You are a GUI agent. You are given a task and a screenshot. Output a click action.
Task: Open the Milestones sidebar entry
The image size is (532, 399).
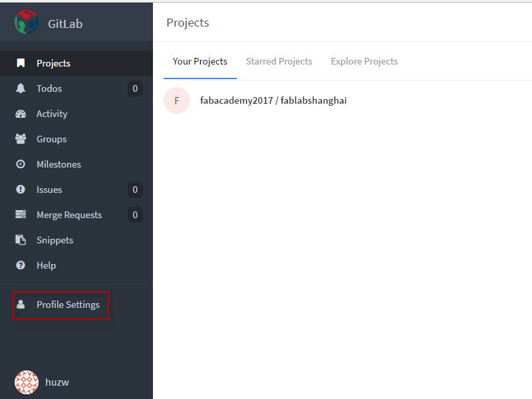[x=76, y=164]
